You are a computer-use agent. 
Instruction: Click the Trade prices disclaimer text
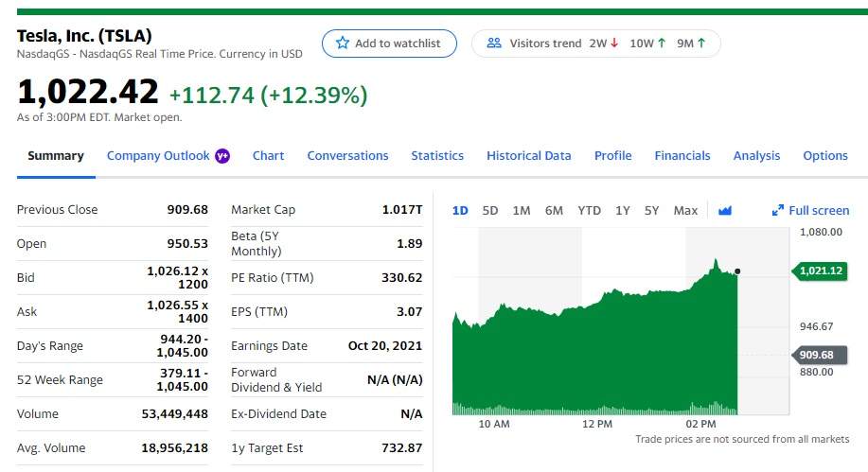point(742,439)
